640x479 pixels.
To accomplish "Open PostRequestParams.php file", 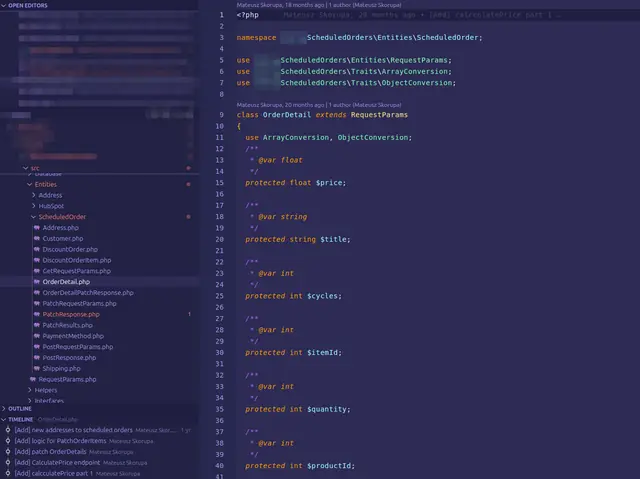I will point(78,347).
